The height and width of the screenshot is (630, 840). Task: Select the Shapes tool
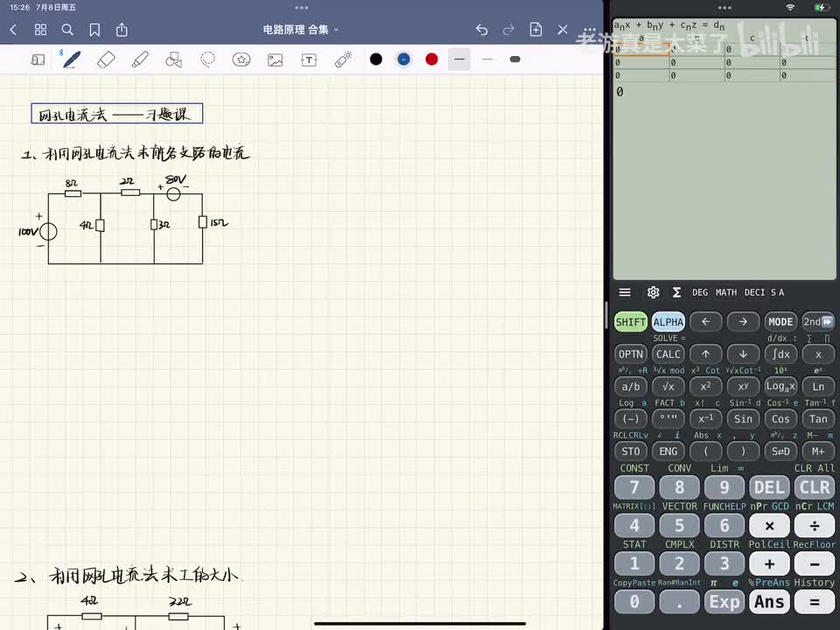tap(173, 59)
